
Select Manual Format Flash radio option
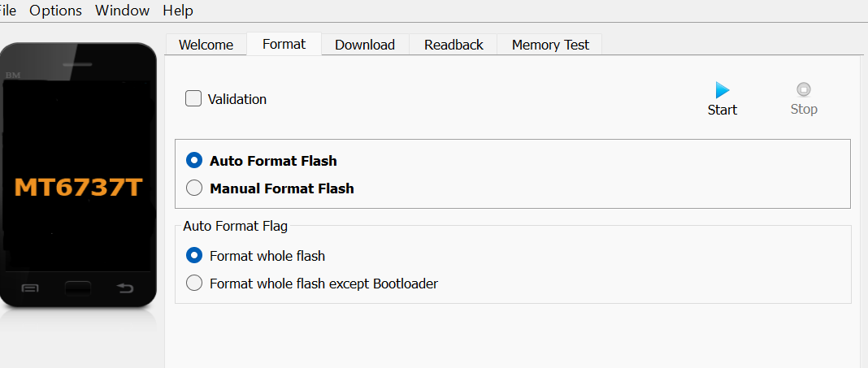click(x=194, y=188)
